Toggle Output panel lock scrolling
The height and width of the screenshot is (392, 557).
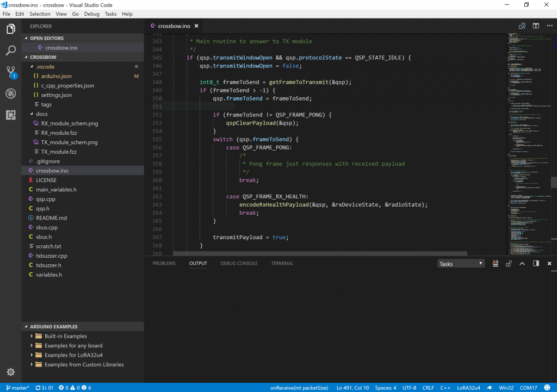point(509,264)
